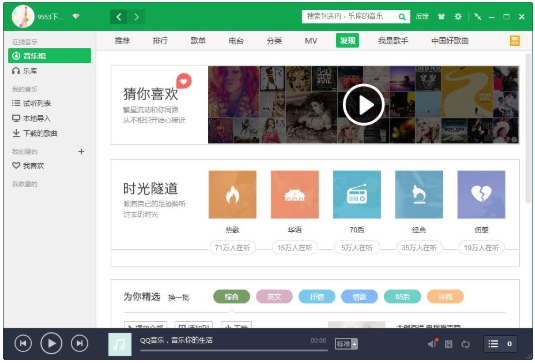The width and height of the screenshot is (535, 363).
Task: Click the red heart badge on 猜你喜欢
Action: point(184,81)
